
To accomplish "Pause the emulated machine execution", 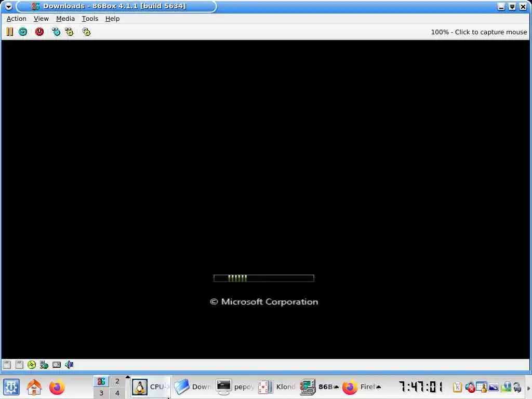I will click(x=9, y=32).
